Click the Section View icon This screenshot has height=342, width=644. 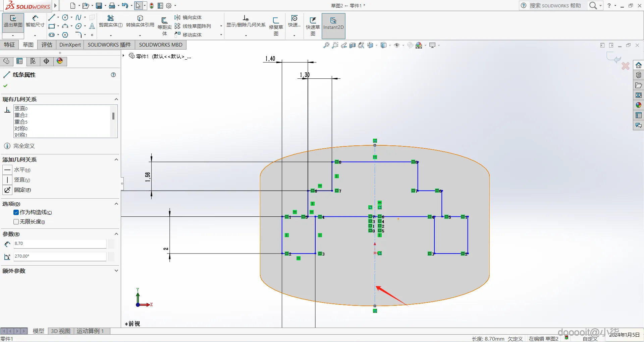point(353,45)
